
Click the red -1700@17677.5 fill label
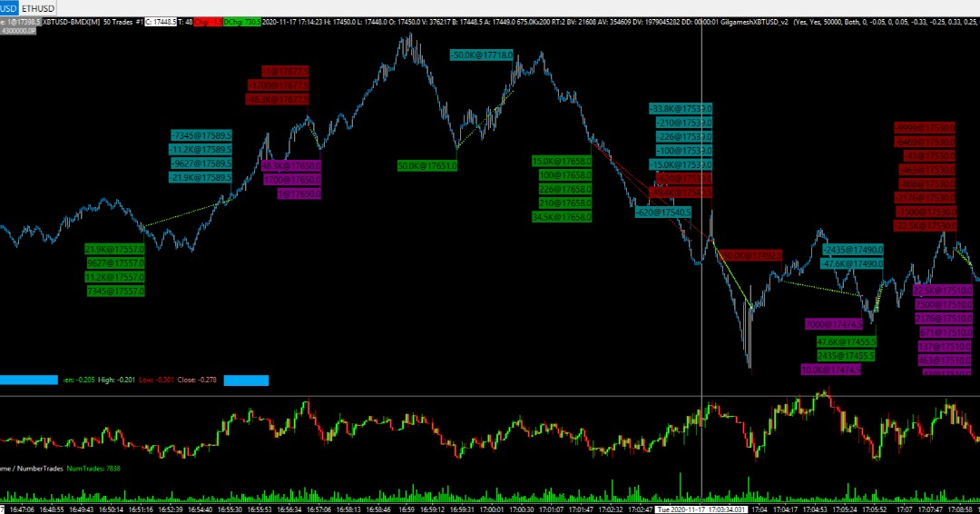(x=279, y=85)
